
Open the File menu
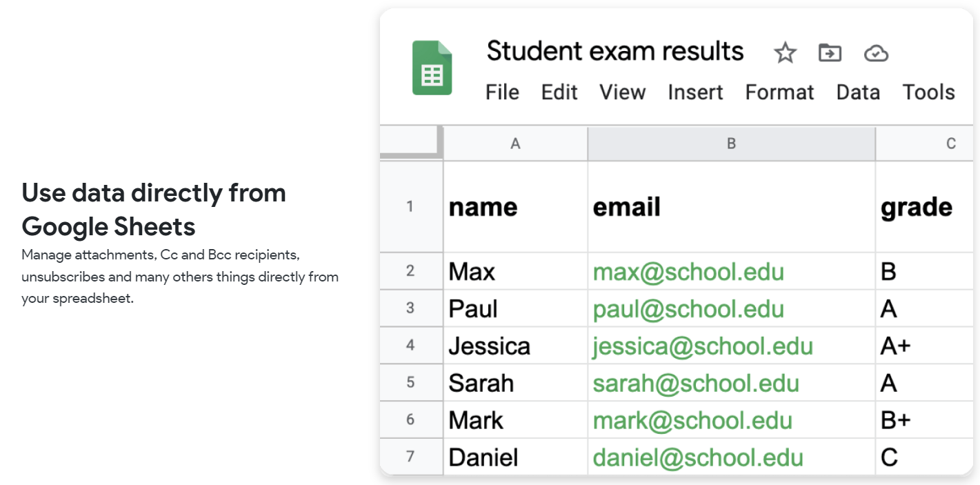(x=502, y=92)
